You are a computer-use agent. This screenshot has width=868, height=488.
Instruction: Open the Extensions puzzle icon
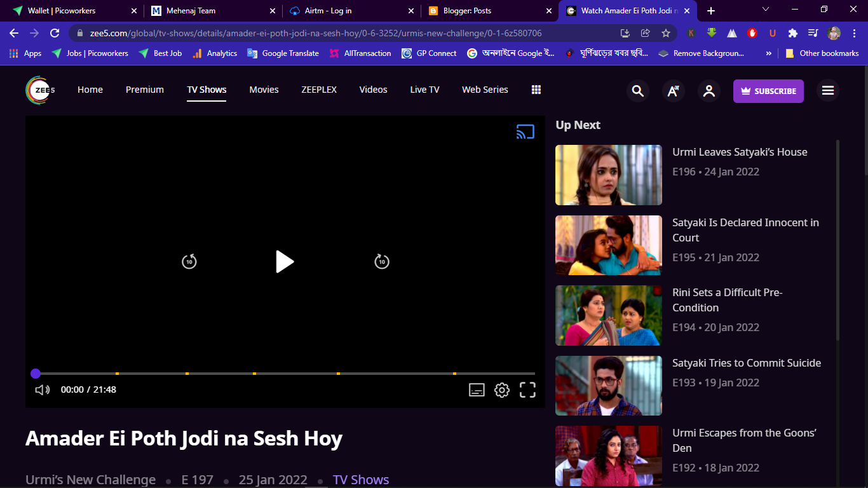click(793, 33)
